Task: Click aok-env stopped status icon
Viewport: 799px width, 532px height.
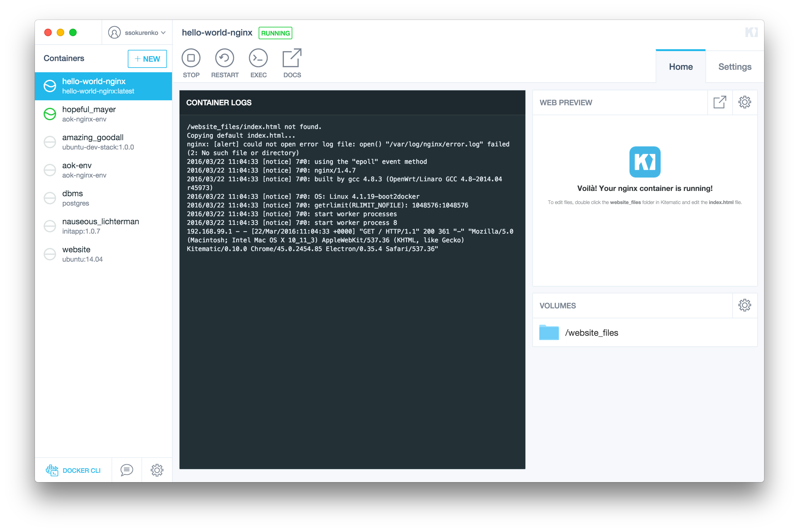Action: [x=50, y=170]
